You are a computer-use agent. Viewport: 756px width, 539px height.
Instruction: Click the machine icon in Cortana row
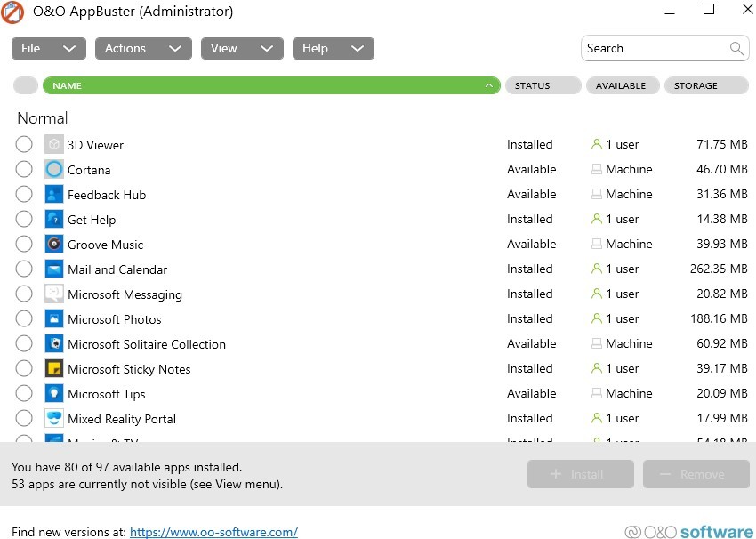(597, 169)
